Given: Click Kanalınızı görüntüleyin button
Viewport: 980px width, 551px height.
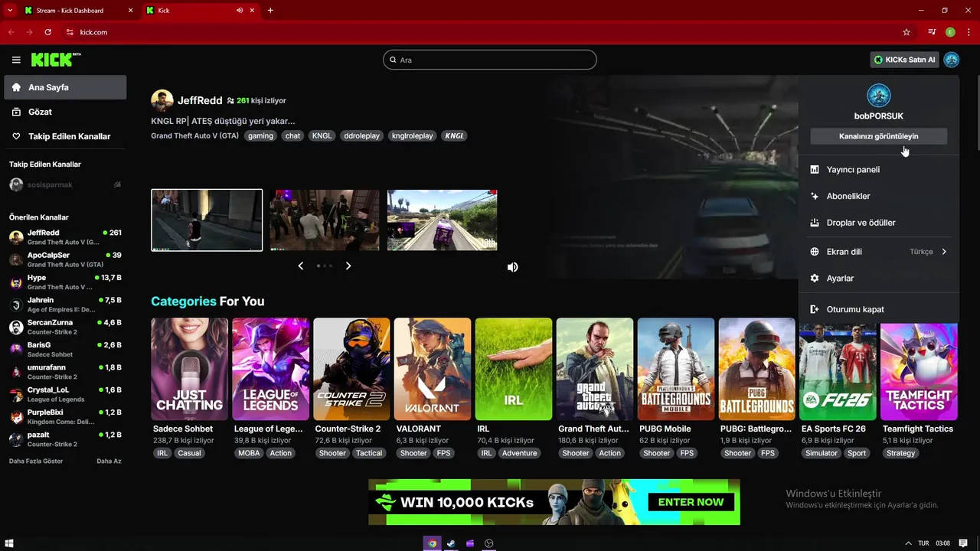Looking at the screenshot, I should [878, 136].
